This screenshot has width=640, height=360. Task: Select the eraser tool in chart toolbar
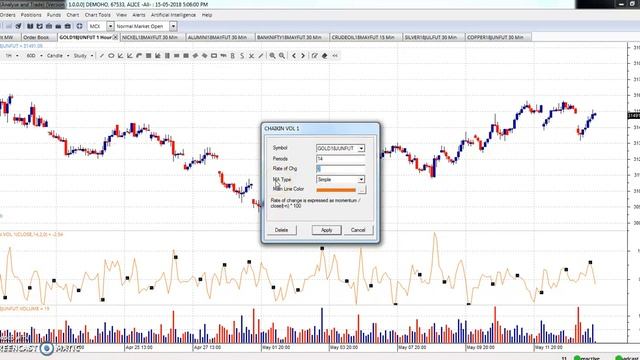click(x=324, y=56)
